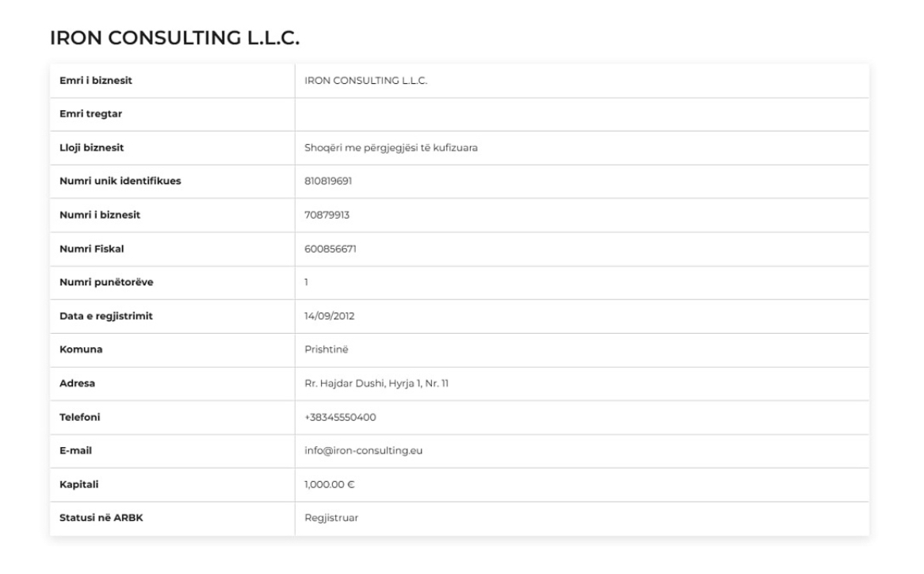924x574 pixels.
Task: Click the Emri i biznesit label
Action: coord(95,81)
